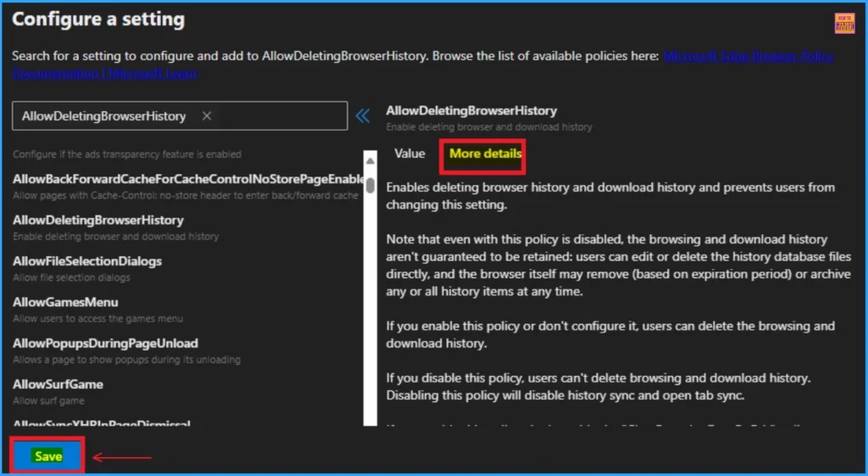Switch to the Value tab
The image size is (868, 476).
point(409,154)
